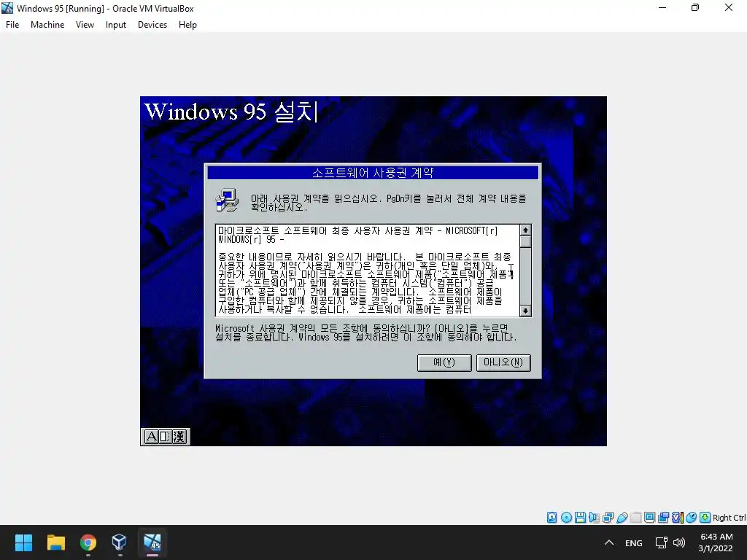The width and height of the screenshot is (747, 560).
Task: Open the host network tray icon
Action: (661, 542)
